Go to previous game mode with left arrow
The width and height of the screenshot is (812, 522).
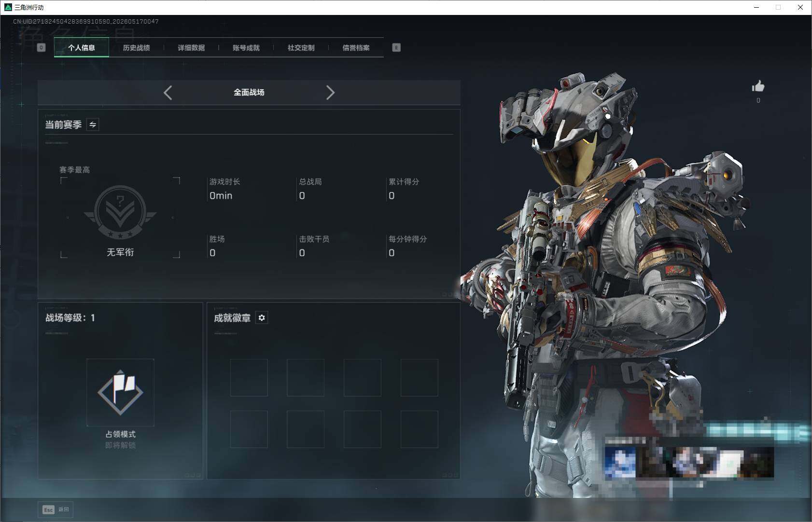pos(168,93)
